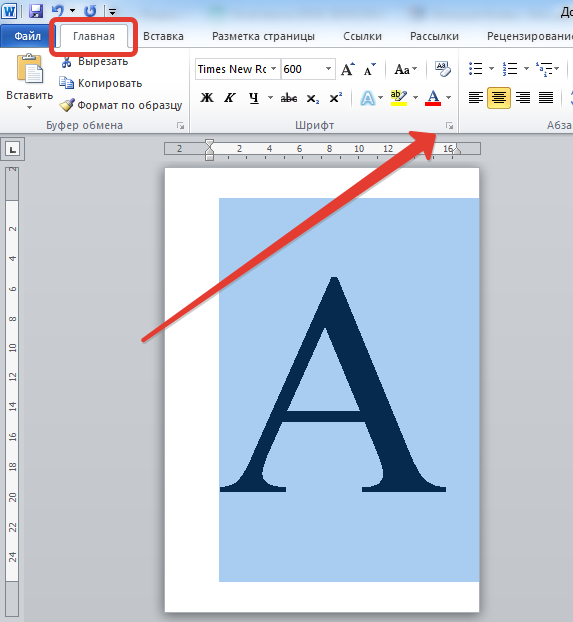Apply strikethrough formatting
The width and height of the screenshot is (573, 622).
click(x=288, y=98)
